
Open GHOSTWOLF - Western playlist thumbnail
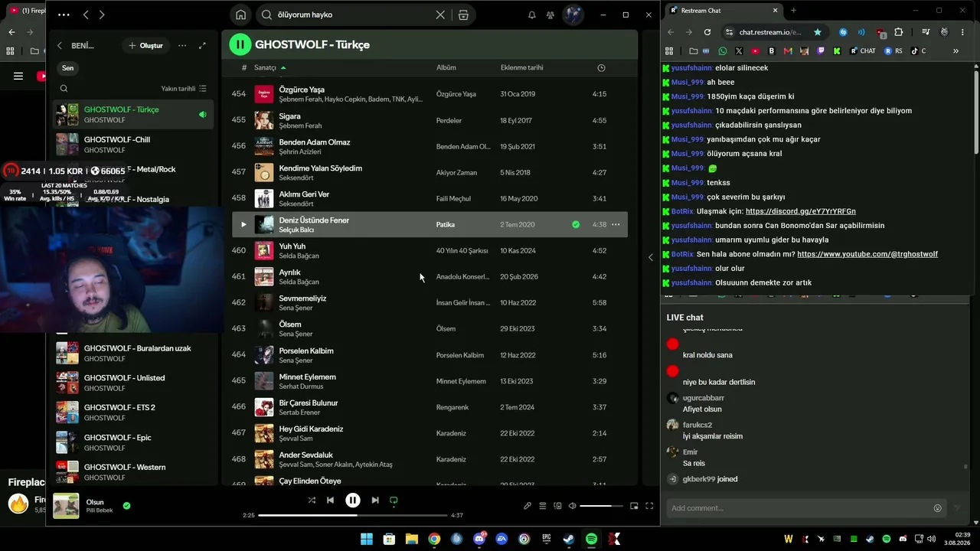coord(67,472)
